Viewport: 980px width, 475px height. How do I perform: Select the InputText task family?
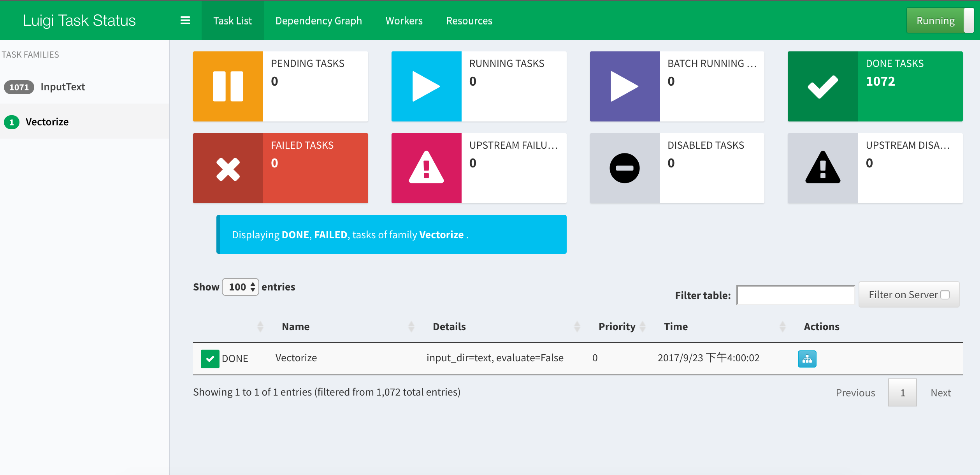62,87
